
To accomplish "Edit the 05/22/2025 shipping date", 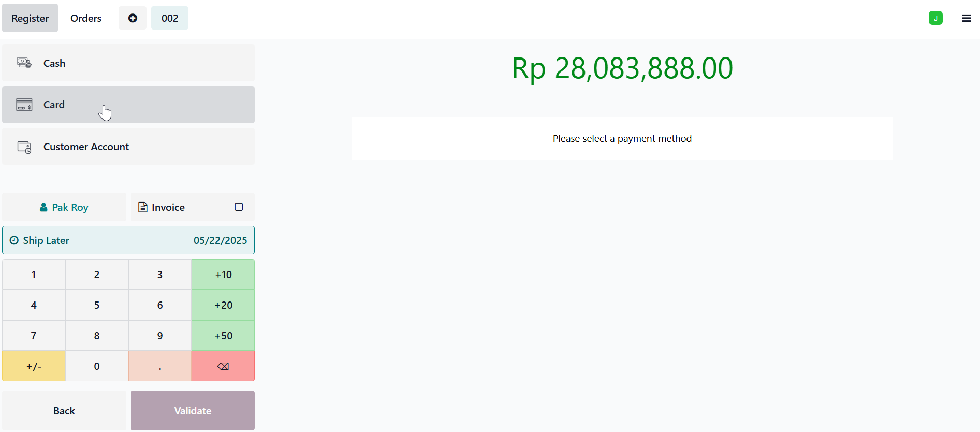I will (220, 240).
